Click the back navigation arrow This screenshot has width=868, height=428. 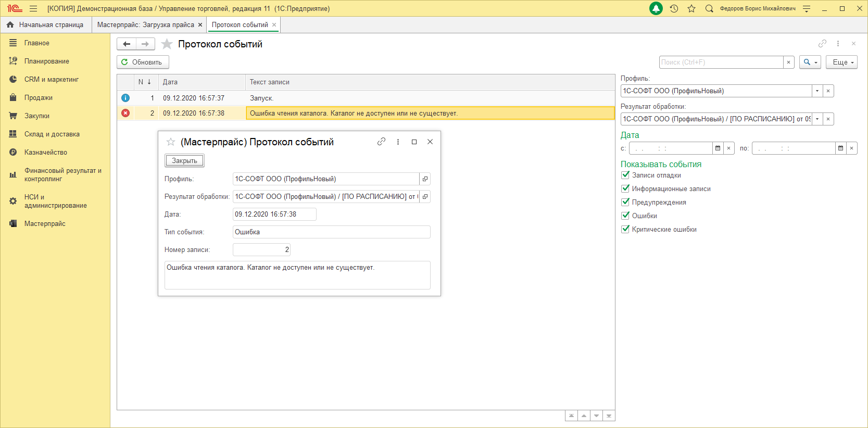[127, 44]
